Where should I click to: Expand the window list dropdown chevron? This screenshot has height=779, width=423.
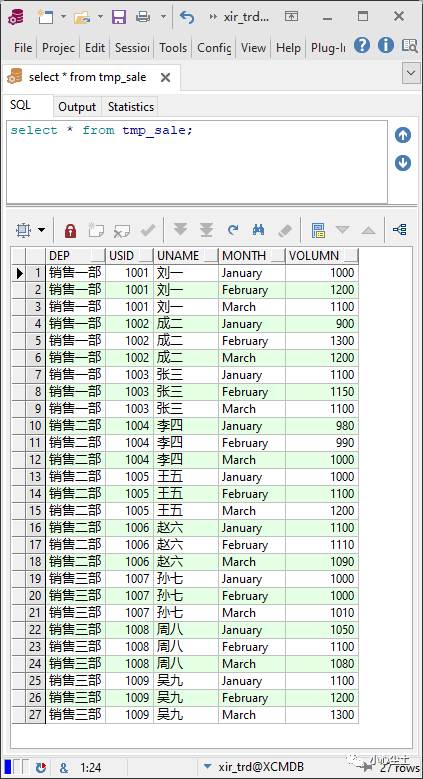tap(411, 74)
